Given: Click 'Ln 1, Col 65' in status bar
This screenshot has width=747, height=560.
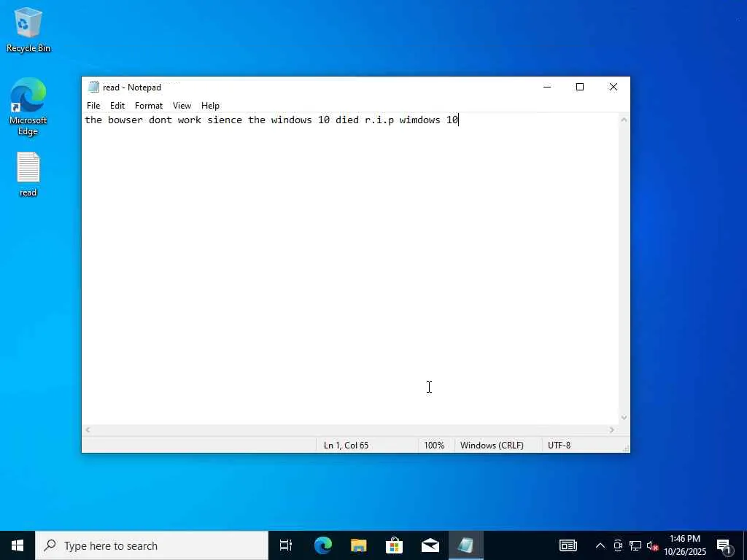Looking at the screenshot, I should (346, 446).
